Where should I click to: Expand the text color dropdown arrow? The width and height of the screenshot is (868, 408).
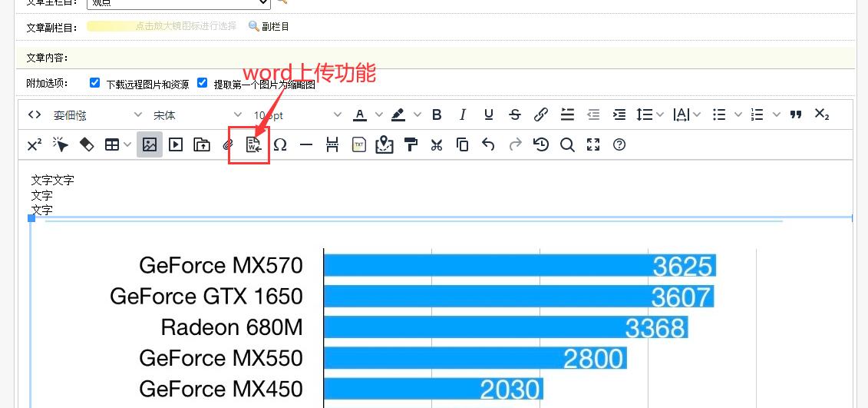[x=378, y=114]
